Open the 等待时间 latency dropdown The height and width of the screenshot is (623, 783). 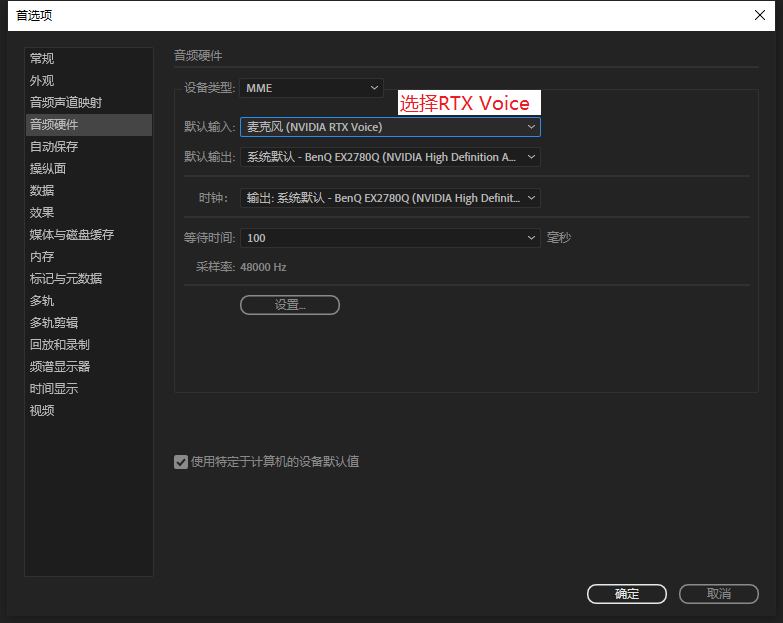pos(531,238)
